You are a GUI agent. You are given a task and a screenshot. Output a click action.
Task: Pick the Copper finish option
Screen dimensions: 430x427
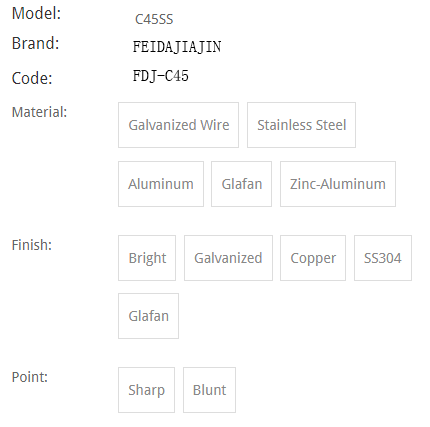coord(313,258)
